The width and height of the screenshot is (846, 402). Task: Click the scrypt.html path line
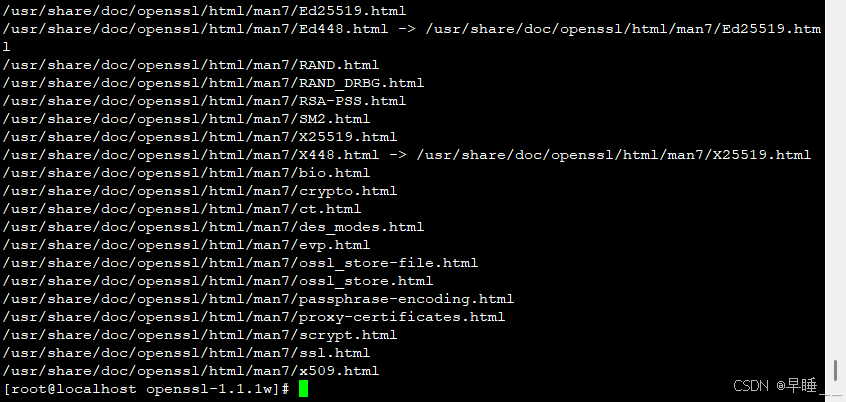[x=200, y=335]
